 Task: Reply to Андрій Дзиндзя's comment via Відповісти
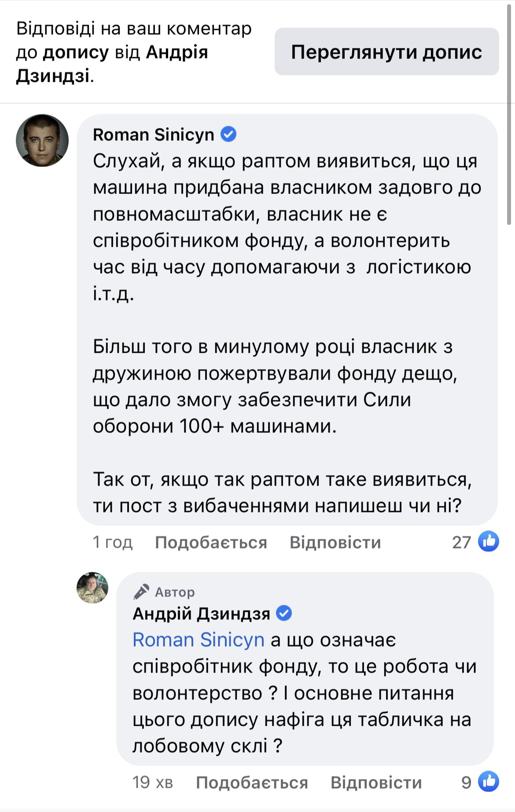coord(376,783)
